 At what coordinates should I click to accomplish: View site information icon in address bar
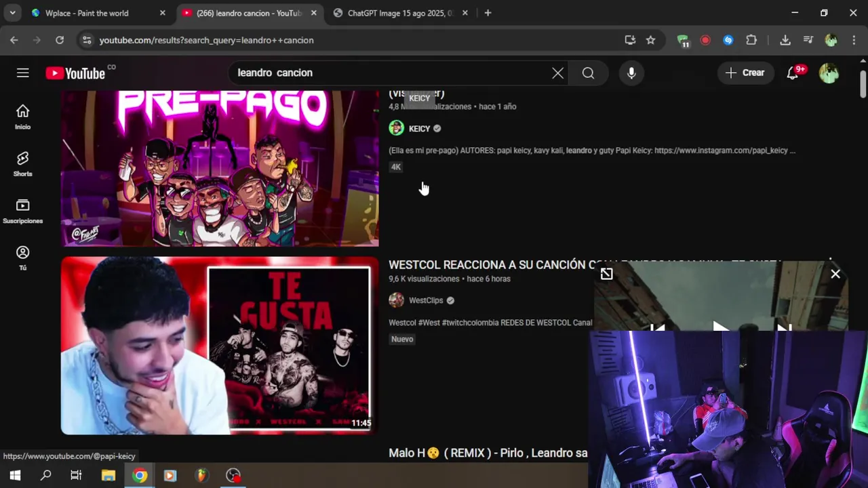click(87, 40)
